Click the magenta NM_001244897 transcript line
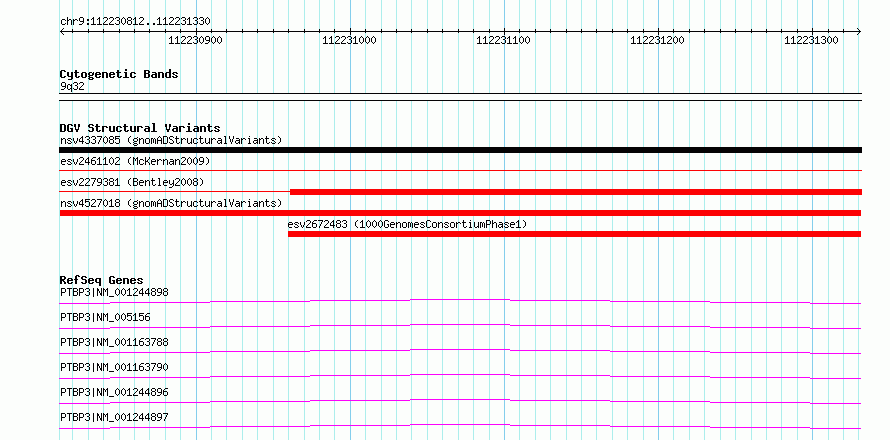Image resolution: width=890 pixels, height=440 pixels. click(x=460, y=426)
